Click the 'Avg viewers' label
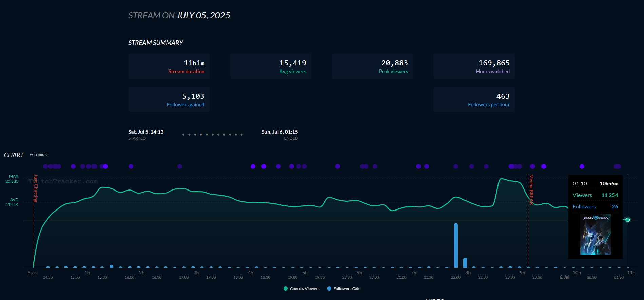Screen dimensions: 644x300 pos(293,72)
